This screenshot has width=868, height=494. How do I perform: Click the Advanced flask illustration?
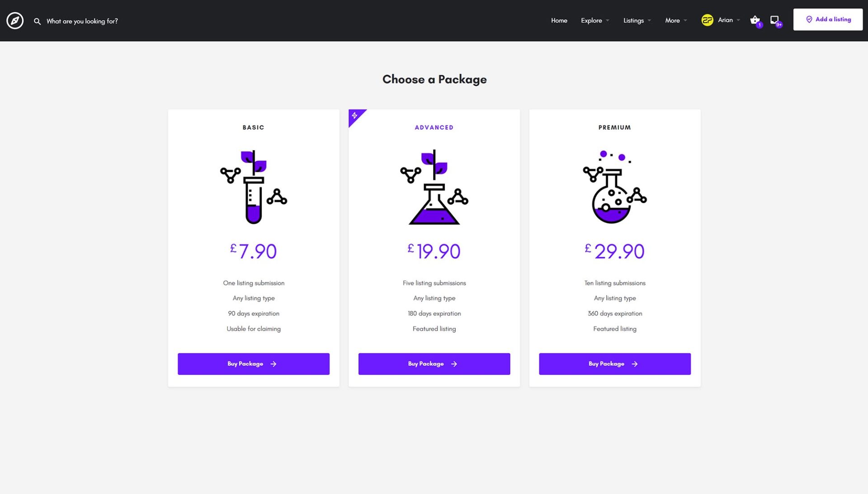click(x=434, y=187)
